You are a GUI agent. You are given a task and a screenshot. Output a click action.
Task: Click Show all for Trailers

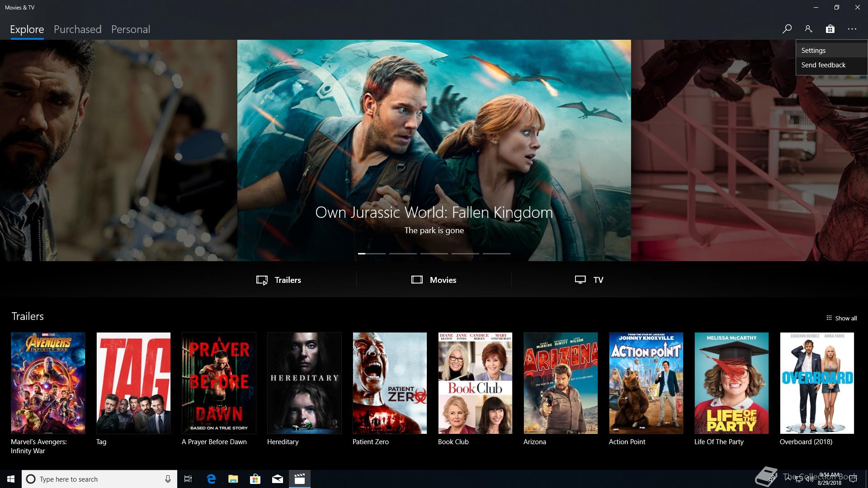[x=841, y=318]
